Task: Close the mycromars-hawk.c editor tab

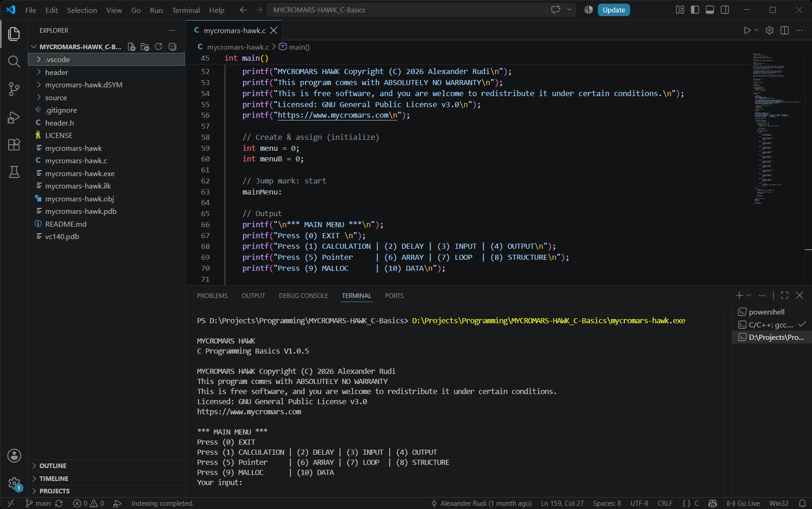Action: pyautogui.click(x=273, y=30)
